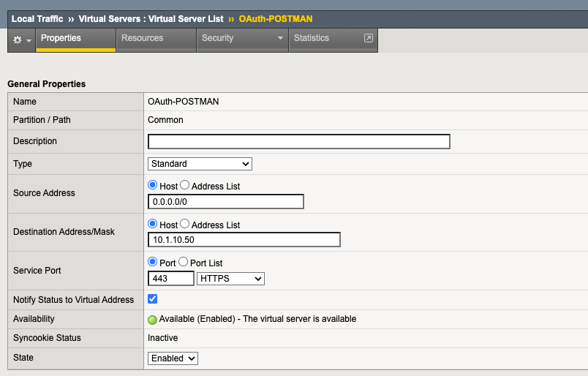The image size is (588, 376).
Task: Expand the Security tab dropdown arrow
Action: (279, 39)
